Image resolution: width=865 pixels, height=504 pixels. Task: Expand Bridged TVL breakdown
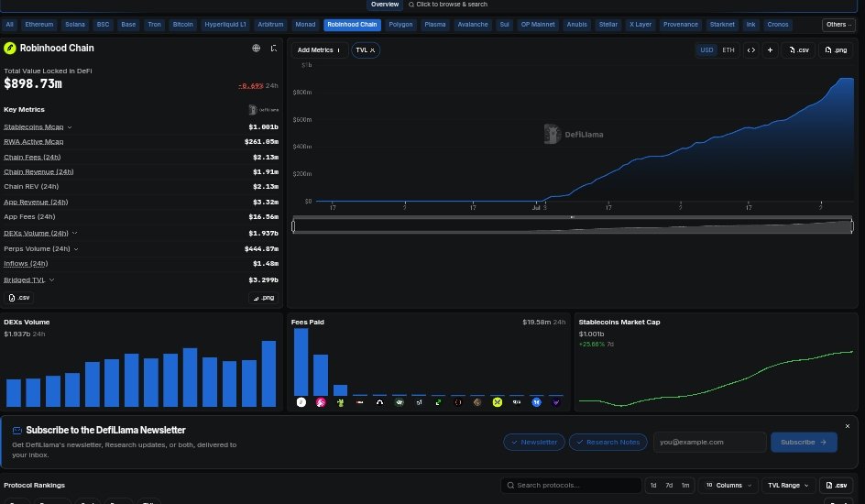[51, 280]
